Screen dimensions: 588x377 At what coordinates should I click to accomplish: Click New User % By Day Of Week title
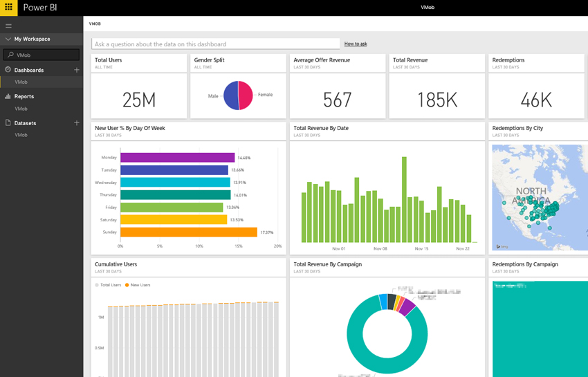tap(130, 128)
